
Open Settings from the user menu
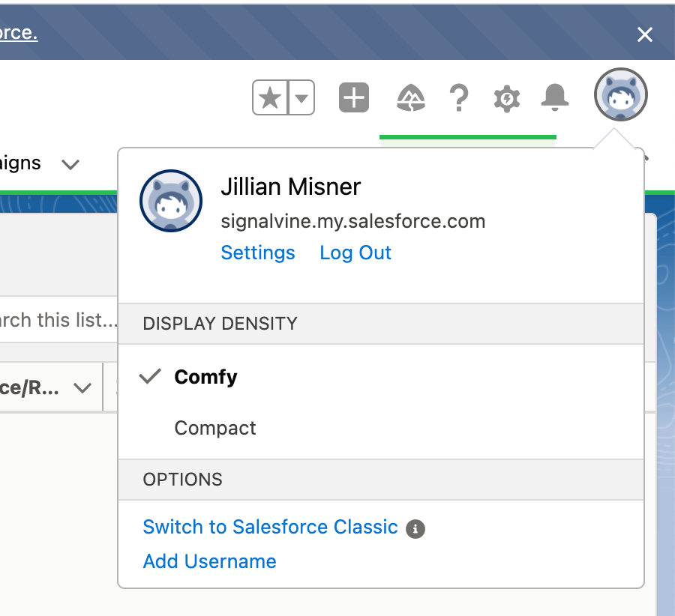pyautogui.click(x=257, y=253)
